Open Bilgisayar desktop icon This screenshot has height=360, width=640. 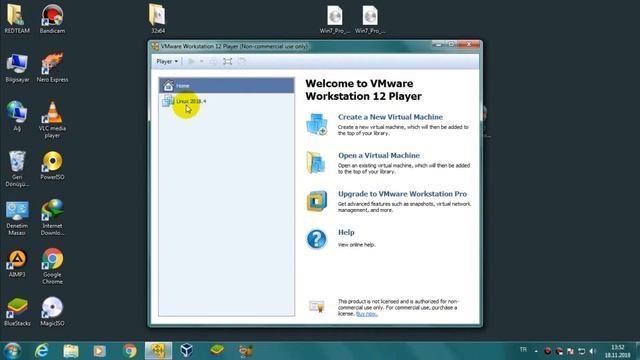[17, 68]
